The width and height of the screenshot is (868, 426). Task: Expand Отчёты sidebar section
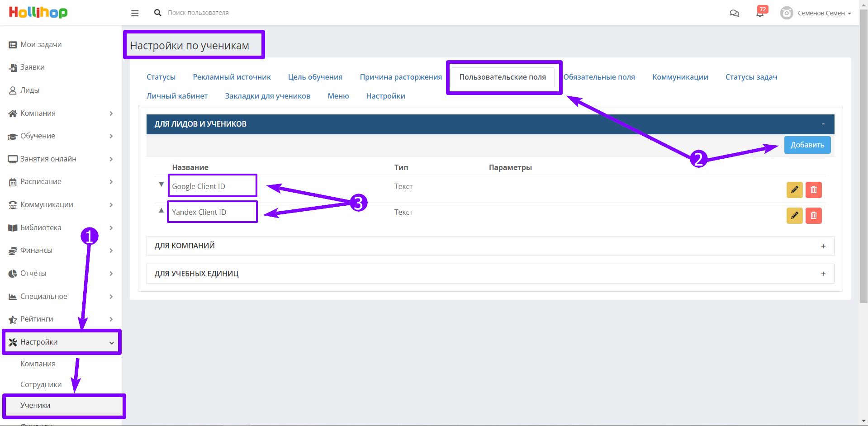point(61,274)
